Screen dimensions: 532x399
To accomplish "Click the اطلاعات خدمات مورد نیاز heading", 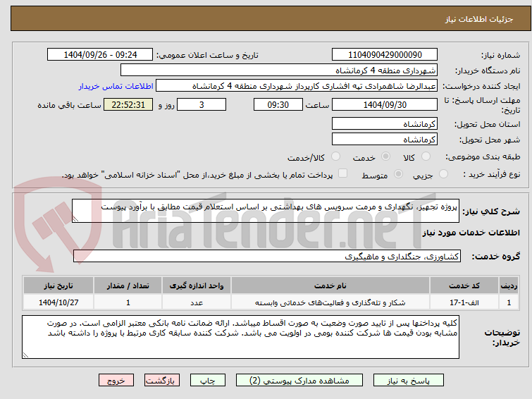I will (x=471, y=233).
